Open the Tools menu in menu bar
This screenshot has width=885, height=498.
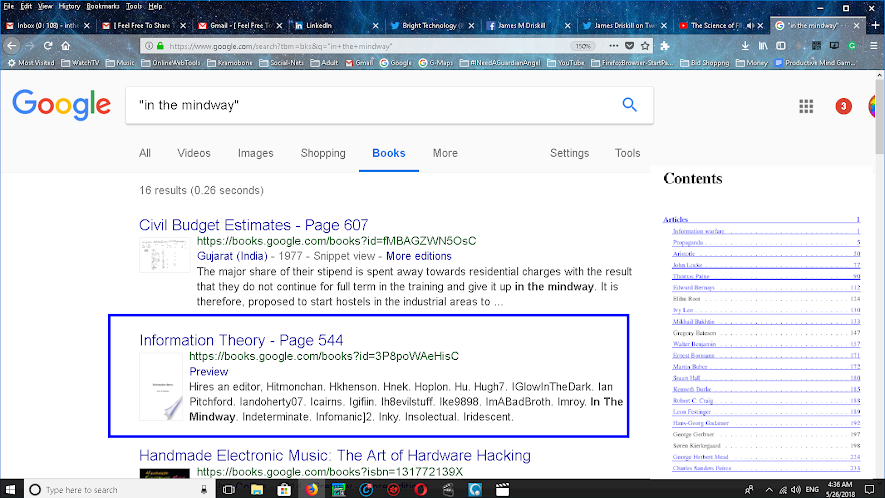(134, 6)
